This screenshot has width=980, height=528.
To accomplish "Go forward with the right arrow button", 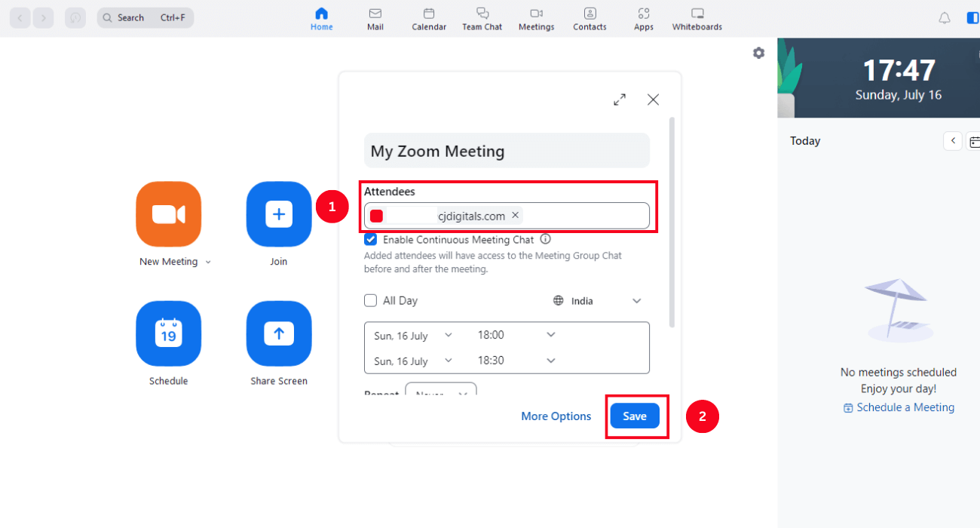I will [44, 17].
